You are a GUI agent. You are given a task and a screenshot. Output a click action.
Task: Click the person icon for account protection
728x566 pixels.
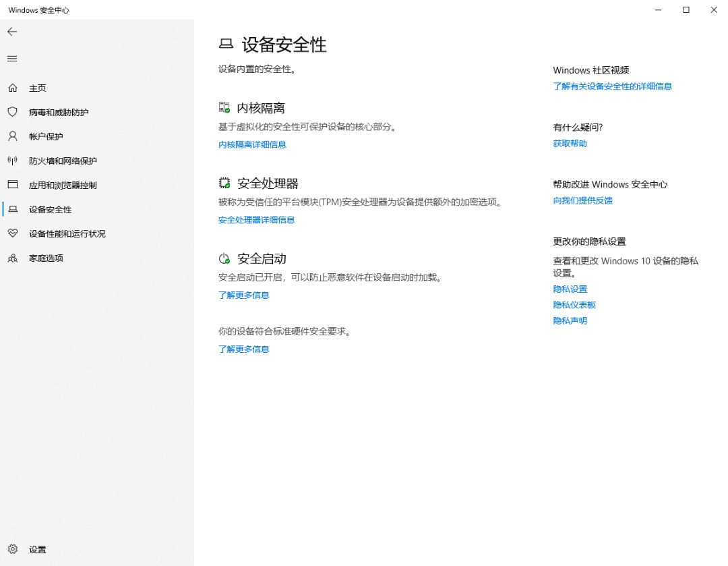click(13, 136)
